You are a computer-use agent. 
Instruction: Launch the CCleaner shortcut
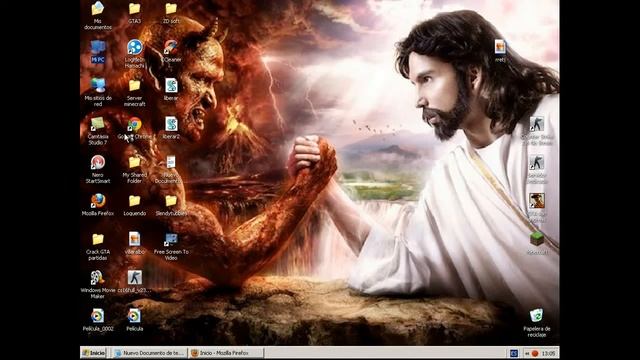(x=171, y=51)
